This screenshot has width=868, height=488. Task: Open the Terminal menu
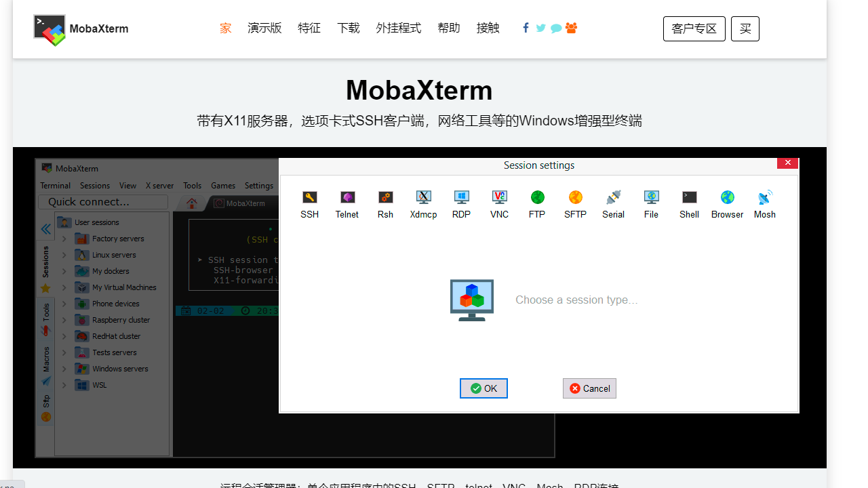point(55,185)
